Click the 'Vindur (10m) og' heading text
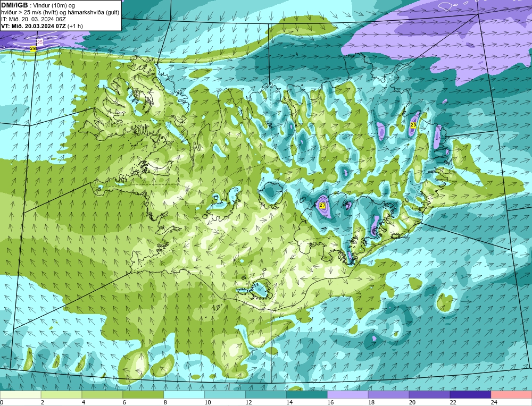The width and height of the screenshot is (532, 406). (x=54, y=5)
